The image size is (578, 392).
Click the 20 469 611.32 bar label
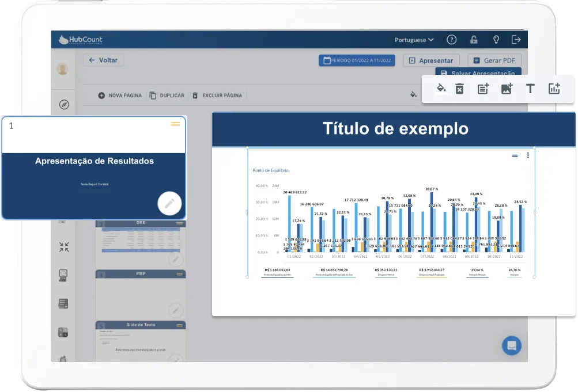coord(295,192)
